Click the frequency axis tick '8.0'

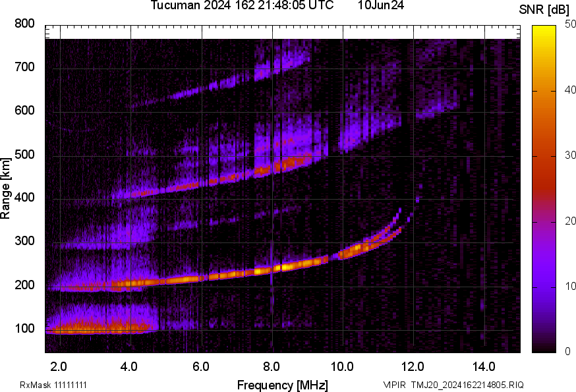tap(272, 367)
